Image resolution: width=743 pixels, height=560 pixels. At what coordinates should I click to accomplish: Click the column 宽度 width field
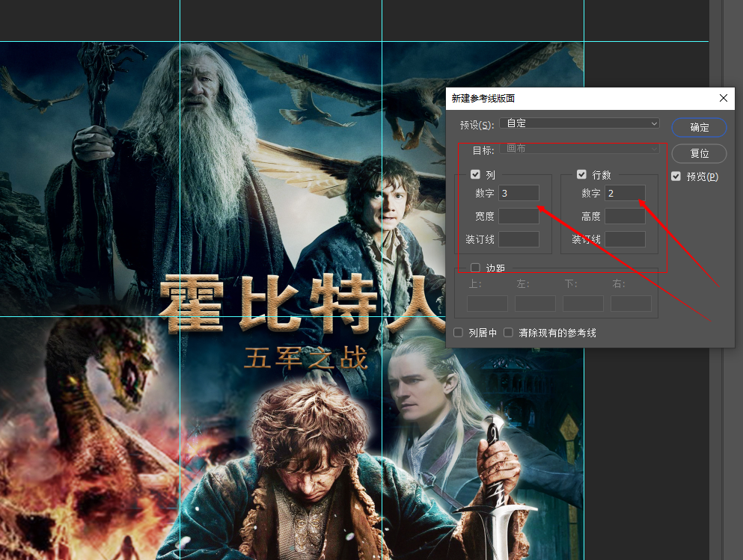coord(519,216)
